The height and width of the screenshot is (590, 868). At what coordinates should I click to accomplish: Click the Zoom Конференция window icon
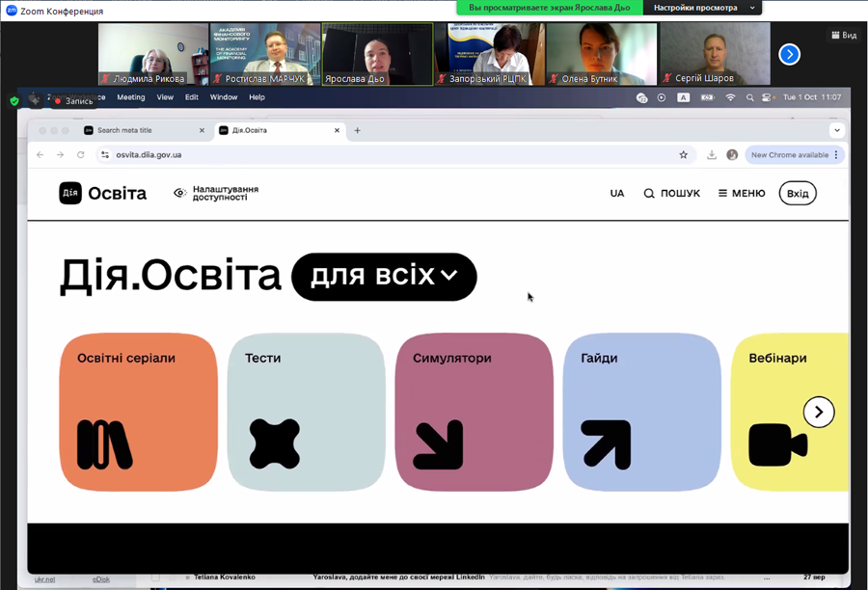coord(11,11)
